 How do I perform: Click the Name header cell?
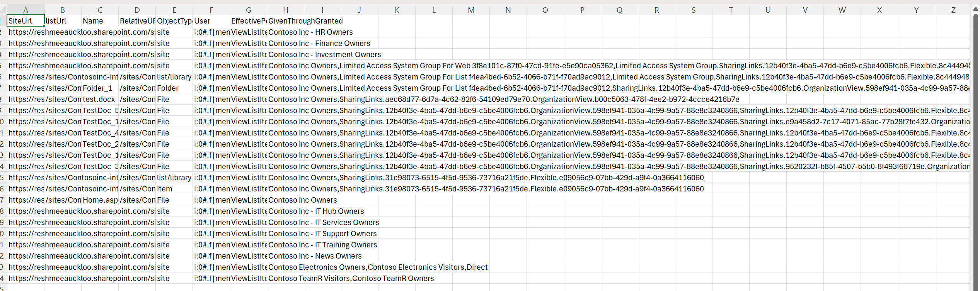(100, 21)
